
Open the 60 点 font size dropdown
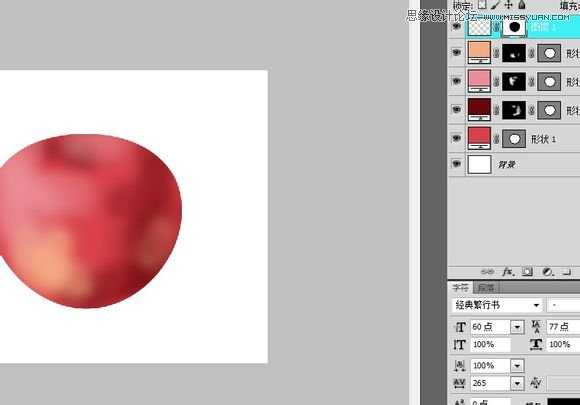click(x=517, y=327)
